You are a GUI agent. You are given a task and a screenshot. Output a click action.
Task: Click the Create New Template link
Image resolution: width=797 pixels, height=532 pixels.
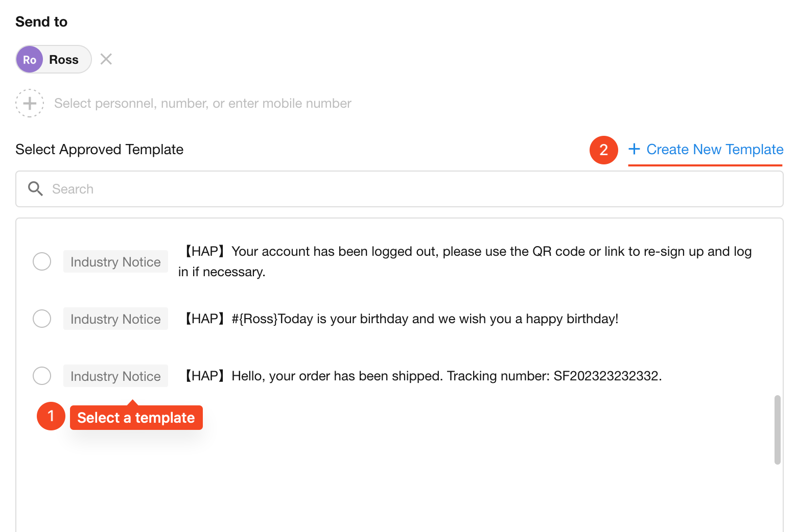(714, 150)
